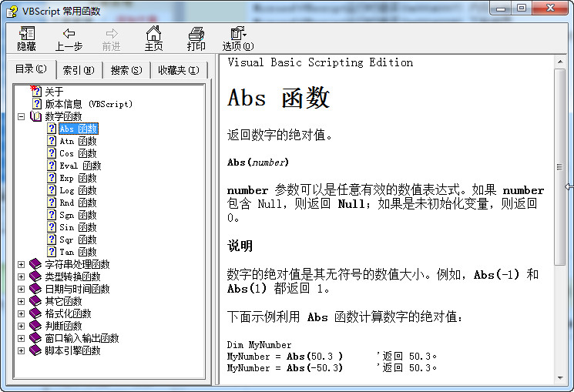Click the question icon beside Exp 函数

point(52,178)
